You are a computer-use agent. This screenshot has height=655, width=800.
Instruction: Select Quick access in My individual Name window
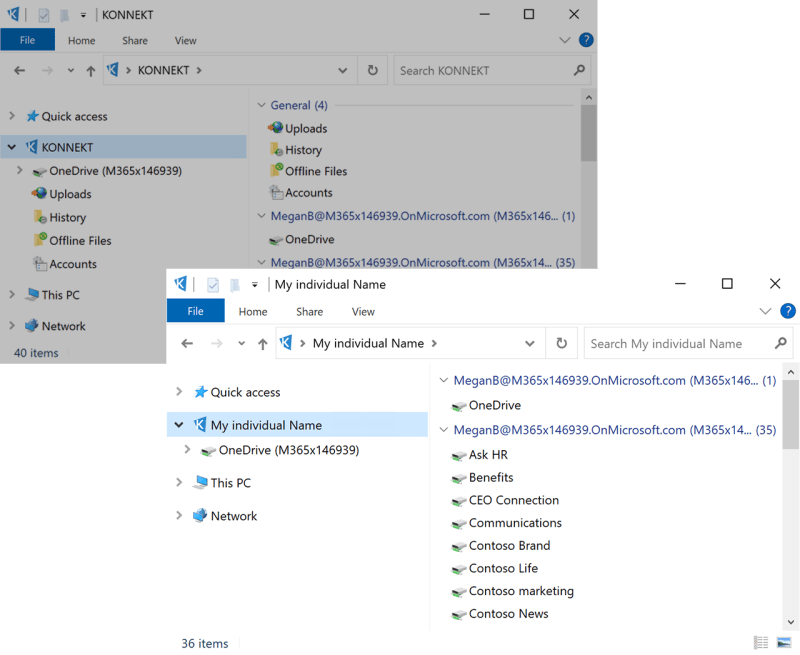click(237, 392)
